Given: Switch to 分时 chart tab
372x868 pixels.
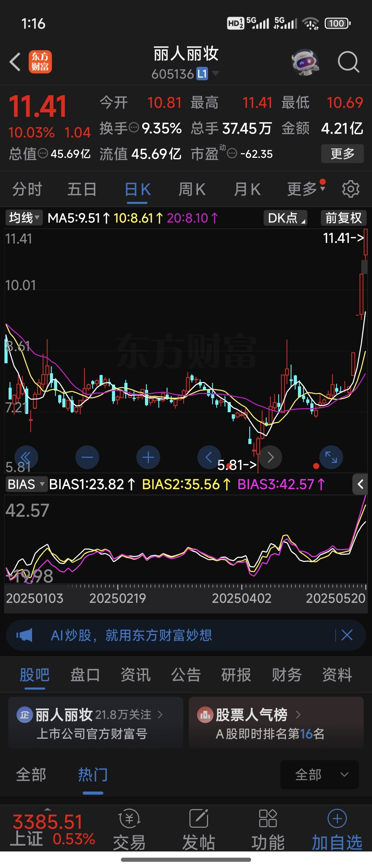Looking at the screenshot, I should point(27,189).
